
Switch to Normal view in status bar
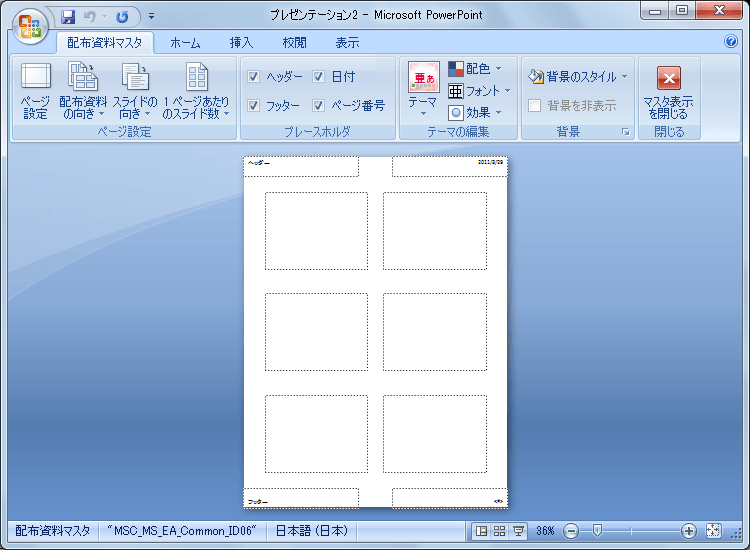481,531
